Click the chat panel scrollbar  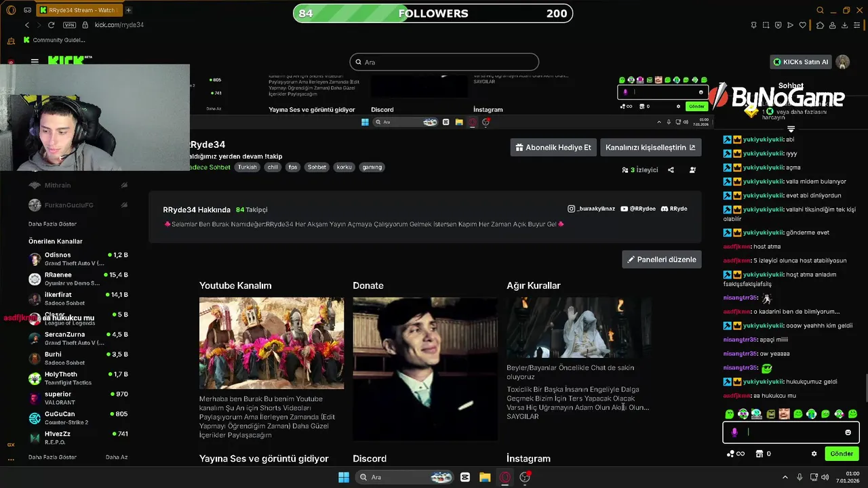tap(865, 388)
